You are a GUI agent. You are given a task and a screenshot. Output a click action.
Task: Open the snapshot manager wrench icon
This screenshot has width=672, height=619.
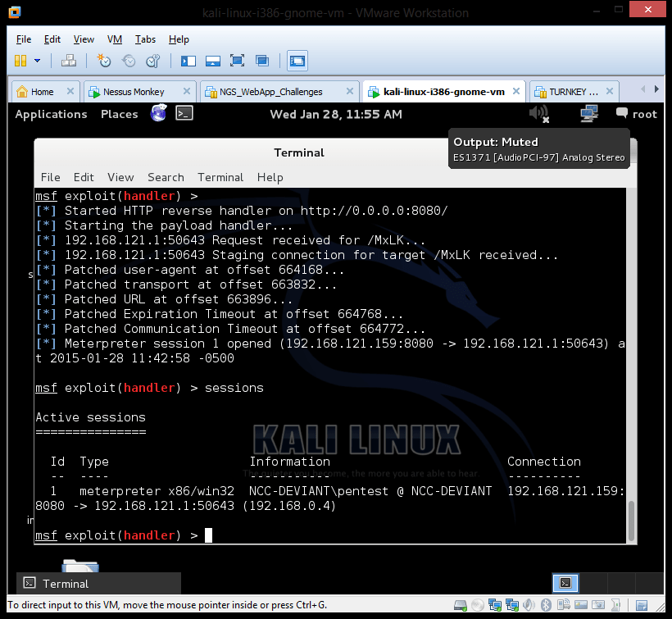pyautogui.click(x=152, y=61)
